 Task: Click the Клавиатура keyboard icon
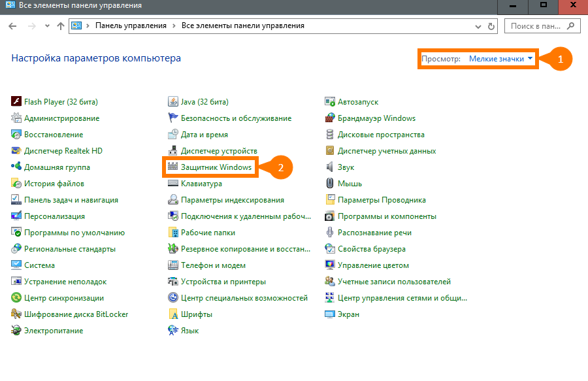click(173, 184)
